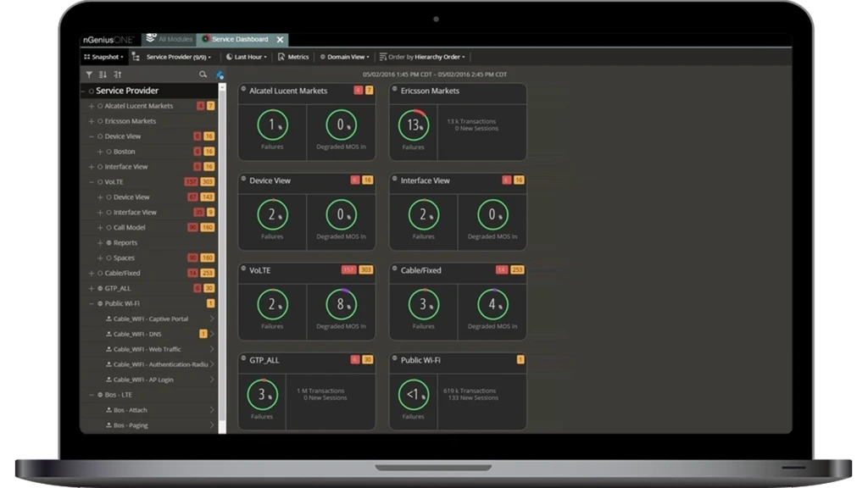Open the Snapshot dropdown

tap(103, 57)
